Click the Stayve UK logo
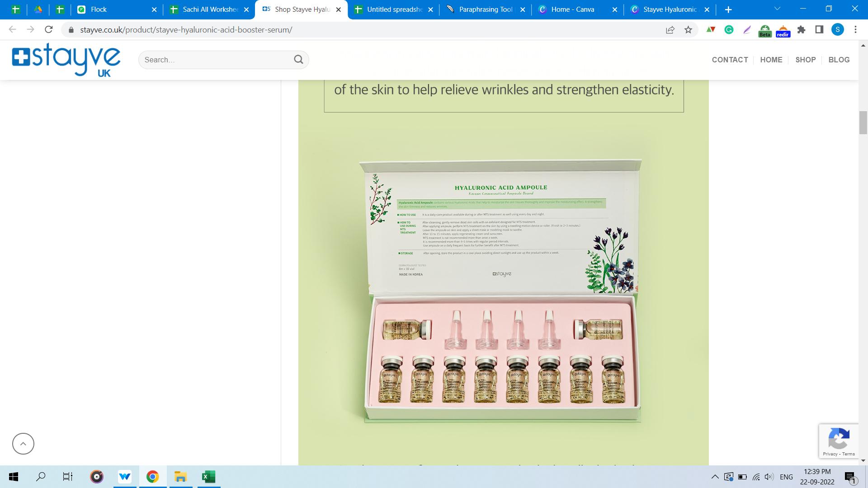Image resolution: width=868 pixels, height=488 pixels. coord(66,60)
